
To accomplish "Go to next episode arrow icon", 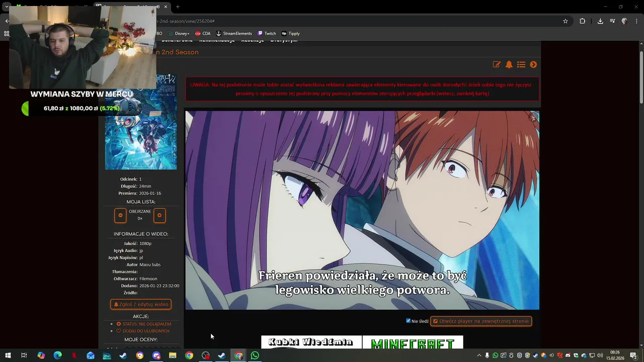I will tap(533, 64).
